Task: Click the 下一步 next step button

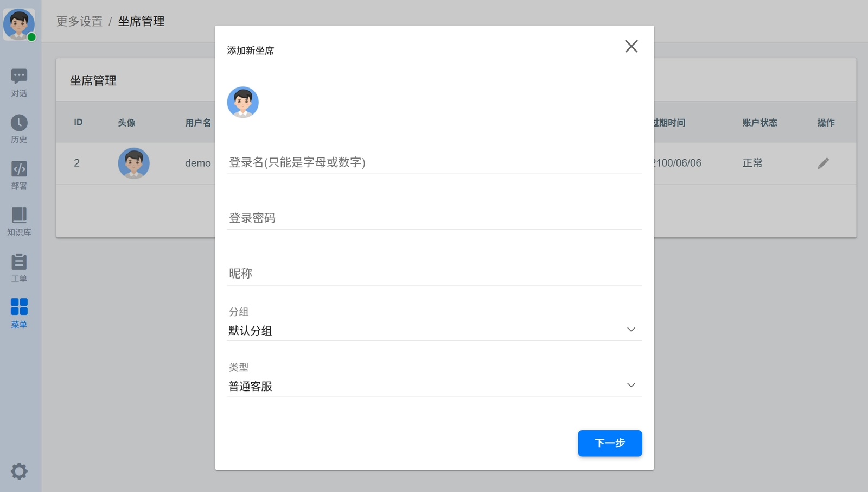Action: (610, 443)
